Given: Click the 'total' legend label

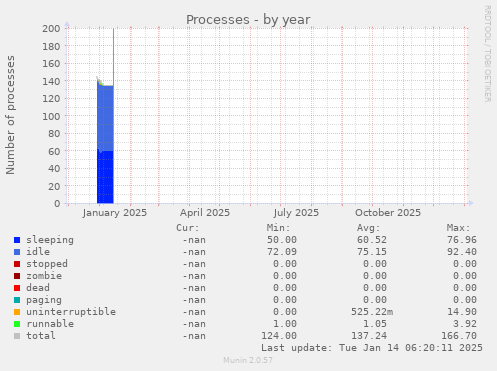Looking at the screenshot, I should point(41,336).
